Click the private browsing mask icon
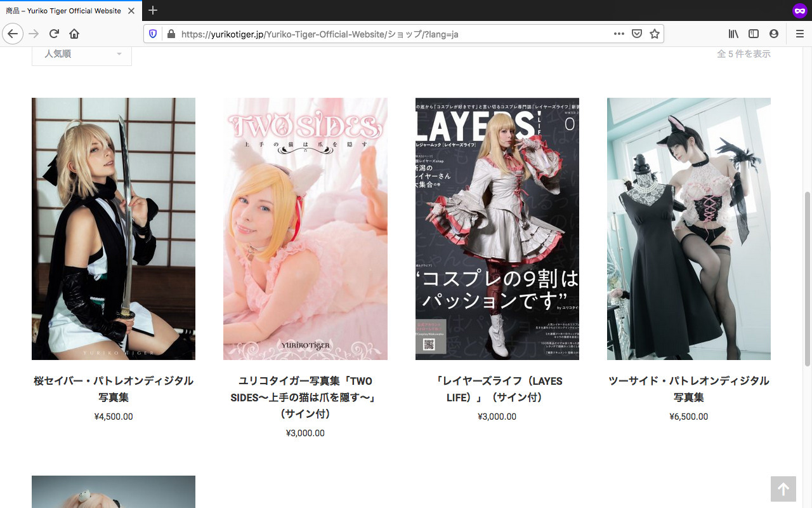This screenshot has width=812, height=508. (x=799, y=11)
